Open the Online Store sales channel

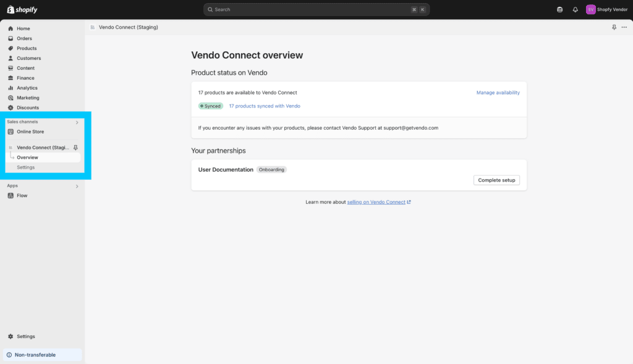(x=30, y=132)
